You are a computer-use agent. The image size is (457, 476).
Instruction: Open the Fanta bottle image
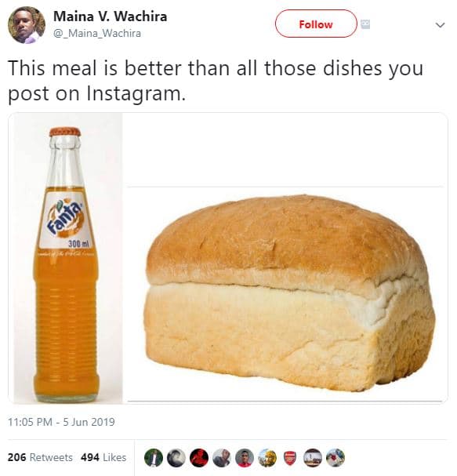point(66,258)
